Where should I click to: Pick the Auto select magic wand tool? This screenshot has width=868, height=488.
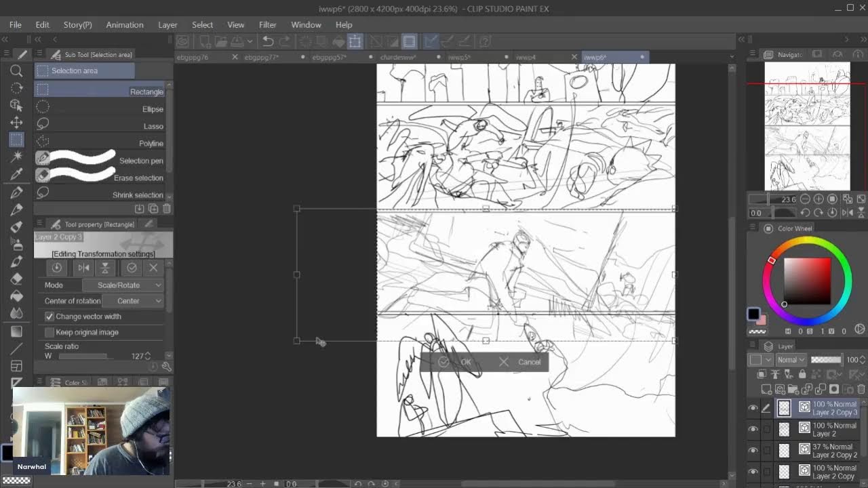click(16, 157)
